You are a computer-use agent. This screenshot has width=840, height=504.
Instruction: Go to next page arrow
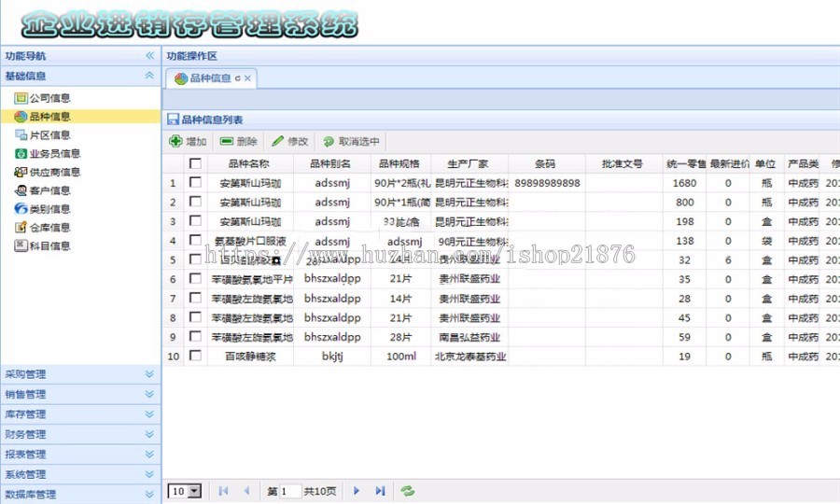[357, 491]
